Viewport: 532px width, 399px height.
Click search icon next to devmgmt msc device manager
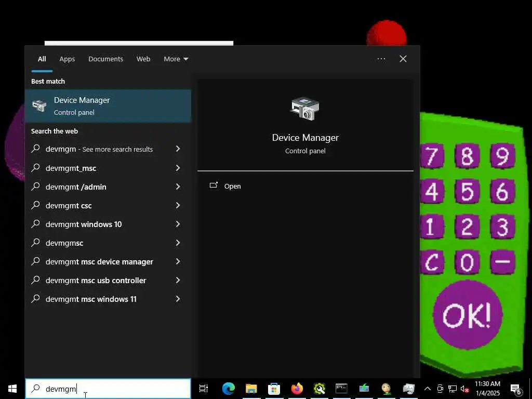[35, 261]
